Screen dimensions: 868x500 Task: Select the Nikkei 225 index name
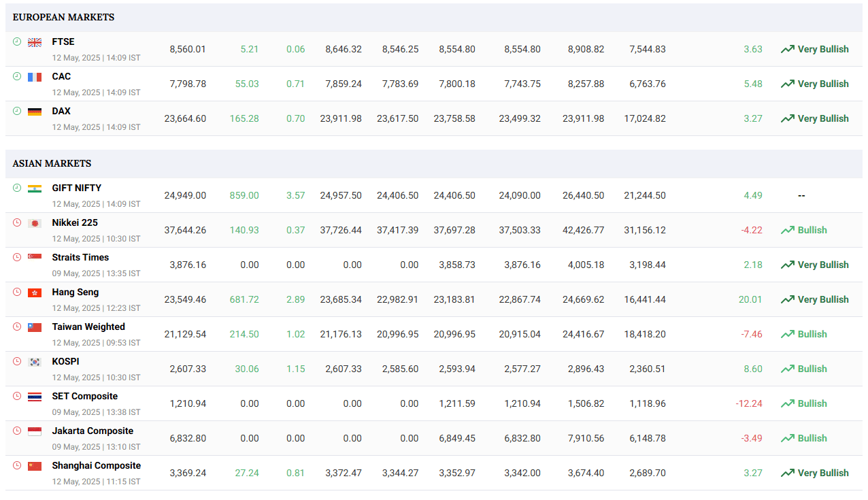click(x=74, y=222)
